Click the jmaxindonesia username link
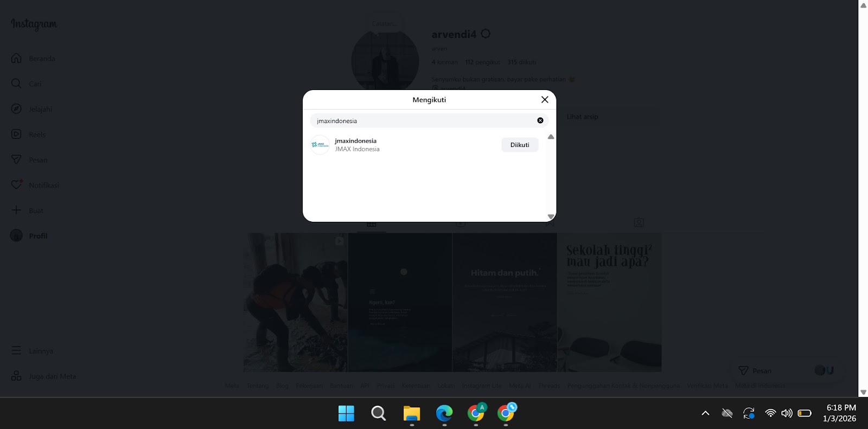 click(355, 141)
